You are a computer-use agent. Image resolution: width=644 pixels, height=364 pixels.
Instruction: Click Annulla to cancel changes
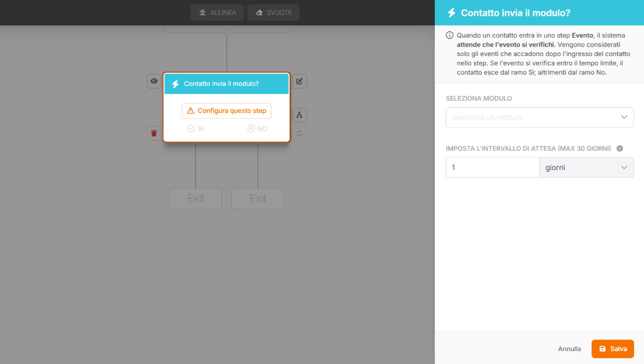point(570,349)
